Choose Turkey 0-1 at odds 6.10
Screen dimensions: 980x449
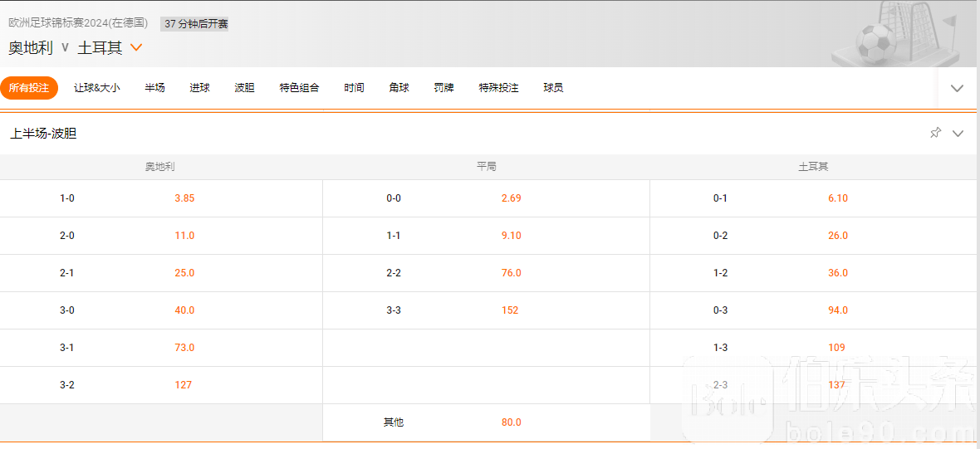point(837,198)
